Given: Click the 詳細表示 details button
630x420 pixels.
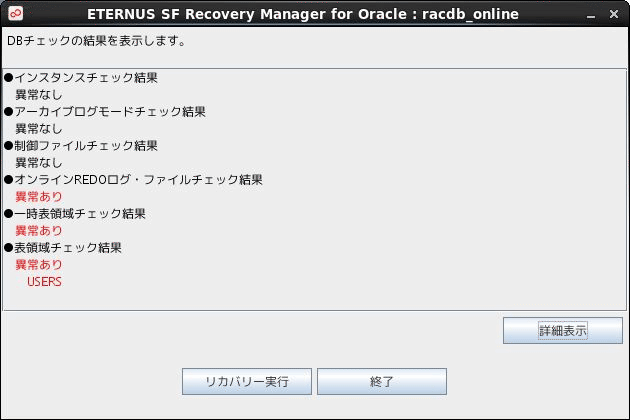Looking at the screenshot, I should click(x=562, y=330).
